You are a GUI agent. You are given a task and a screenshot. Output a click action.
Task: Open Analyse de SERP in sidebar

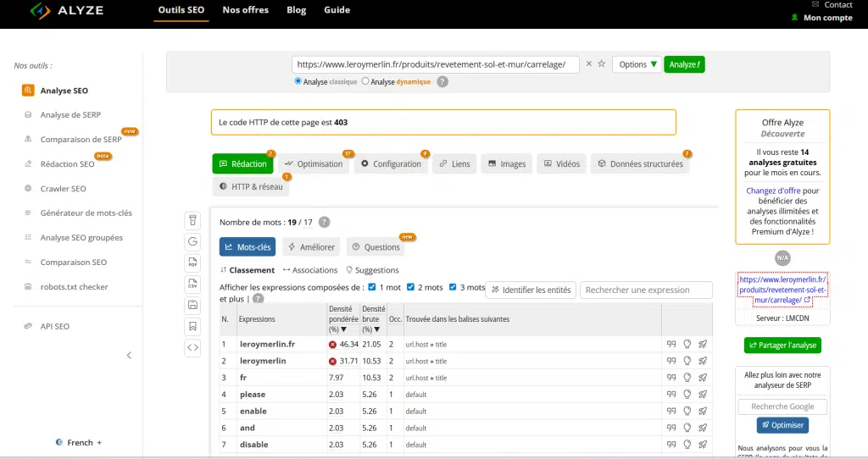[70, 114]
